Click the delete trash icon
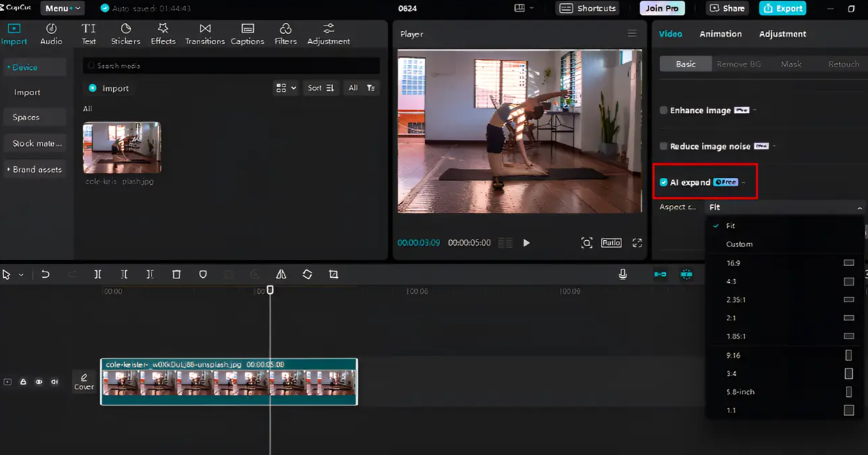 tap(176, 274)
